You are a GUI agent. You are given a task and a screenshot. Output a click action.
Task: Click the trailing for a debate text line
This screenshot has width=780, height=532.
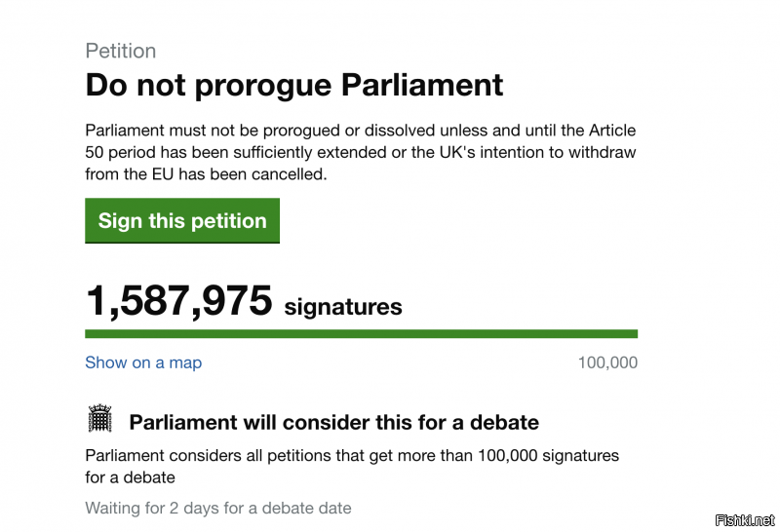(x=130, y=477)
